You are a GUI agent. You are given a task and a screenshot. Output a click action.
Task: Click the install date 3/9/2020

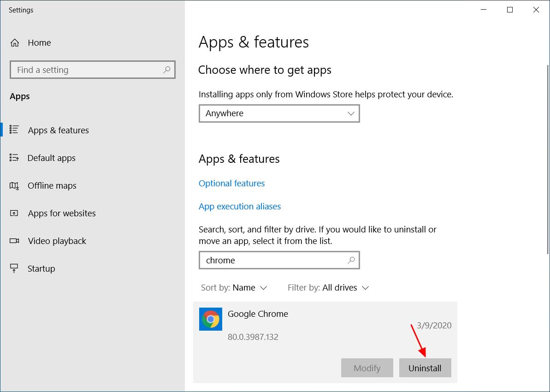pos(434,325)
